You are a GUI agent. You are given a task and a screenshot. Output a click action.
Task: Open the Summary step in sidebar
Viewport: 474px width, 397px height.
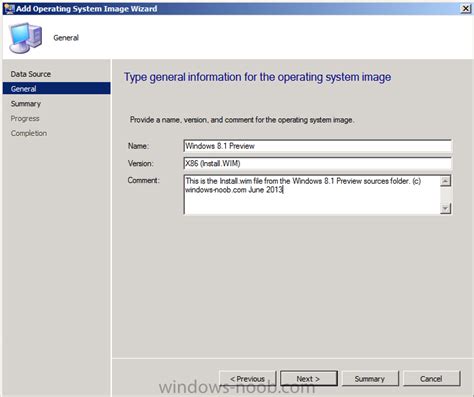tap(26, 104)
